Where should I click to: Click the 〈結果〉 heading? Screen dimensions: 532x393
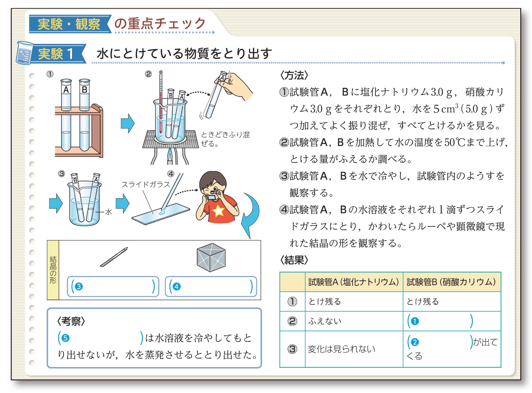294,260
